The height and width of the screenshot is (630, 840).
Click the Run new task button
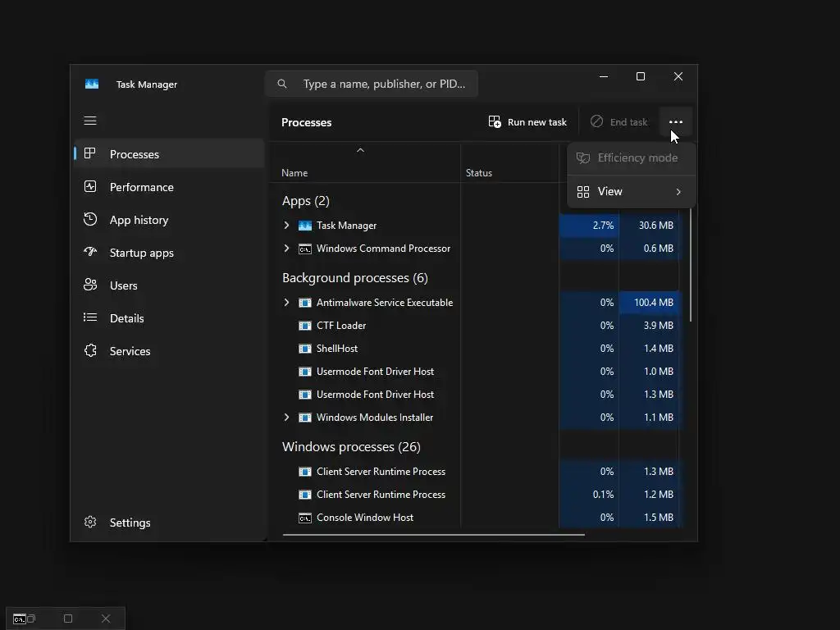coord(527,122)
